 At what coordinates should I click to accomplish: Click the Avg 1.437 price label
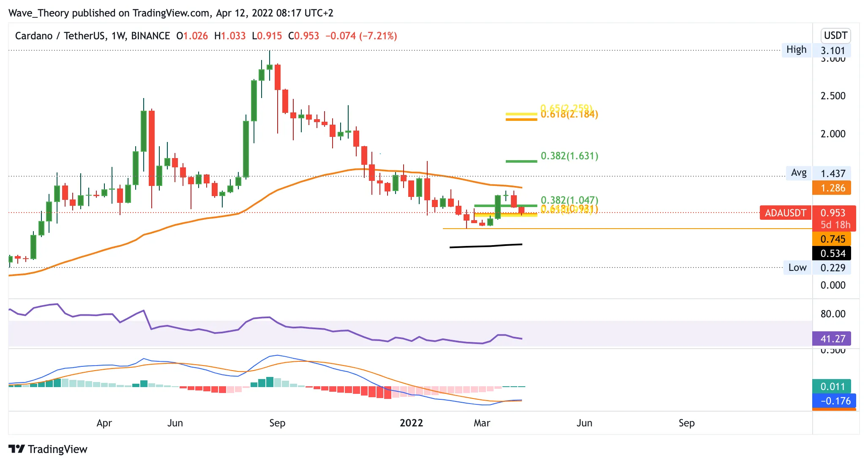pos(819,173)
